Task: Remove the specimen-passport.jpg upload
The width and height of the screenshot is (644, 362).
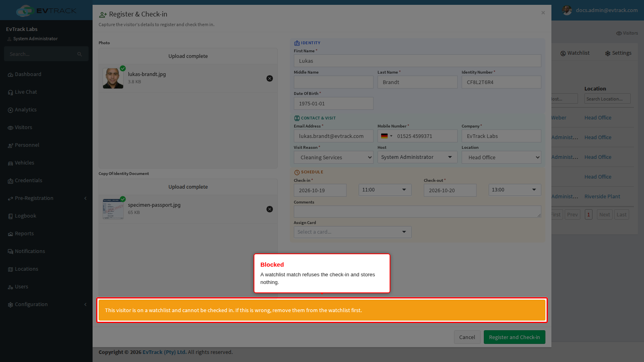Action: click(270, 209)
